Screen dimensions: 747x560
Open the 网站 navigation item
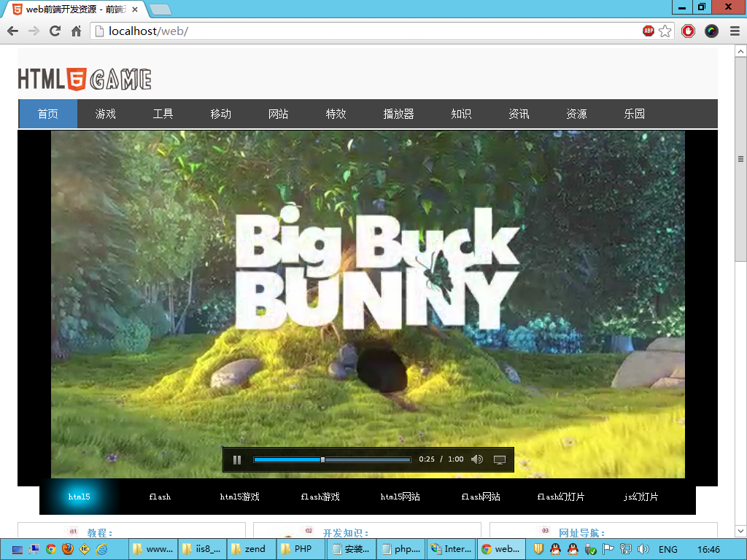[278, 114]
